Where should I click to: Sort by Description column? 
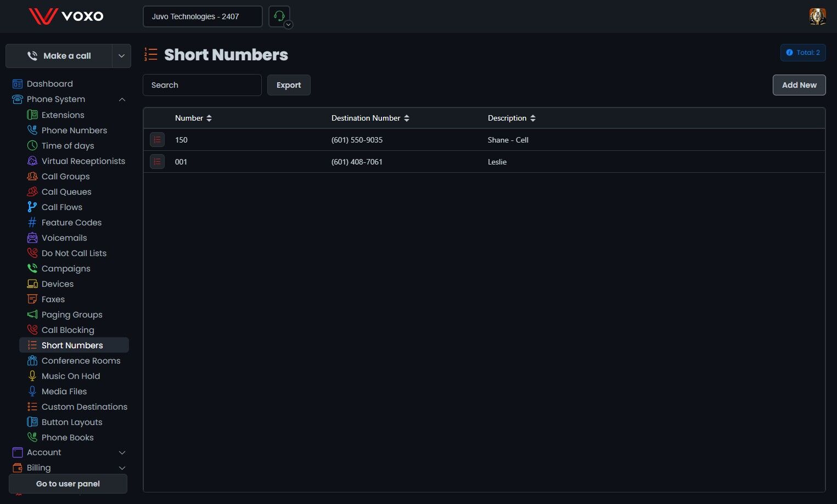512,118
